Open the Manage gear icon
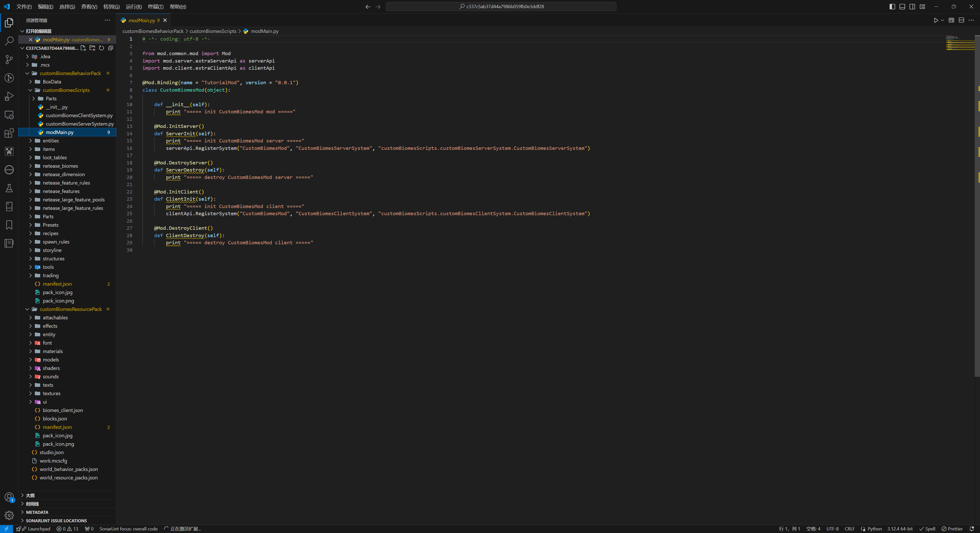 tap(9, 515)
